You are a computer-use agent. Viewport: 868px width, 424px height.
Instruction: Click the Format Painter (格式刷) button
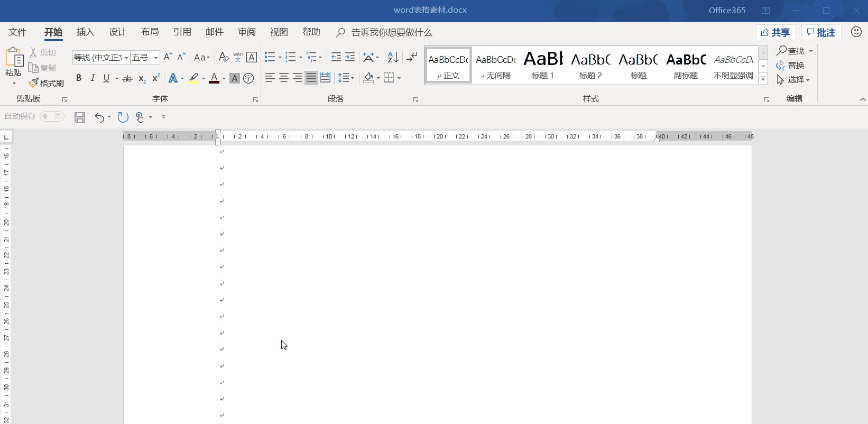coord(47,83)
